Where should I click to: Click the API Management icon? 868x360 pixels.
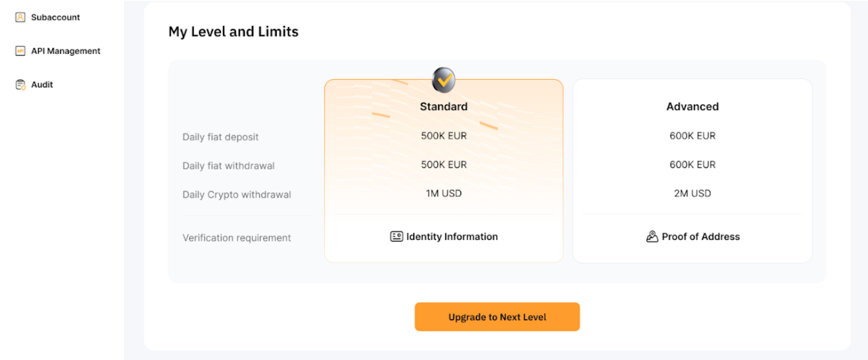[20, 51]
